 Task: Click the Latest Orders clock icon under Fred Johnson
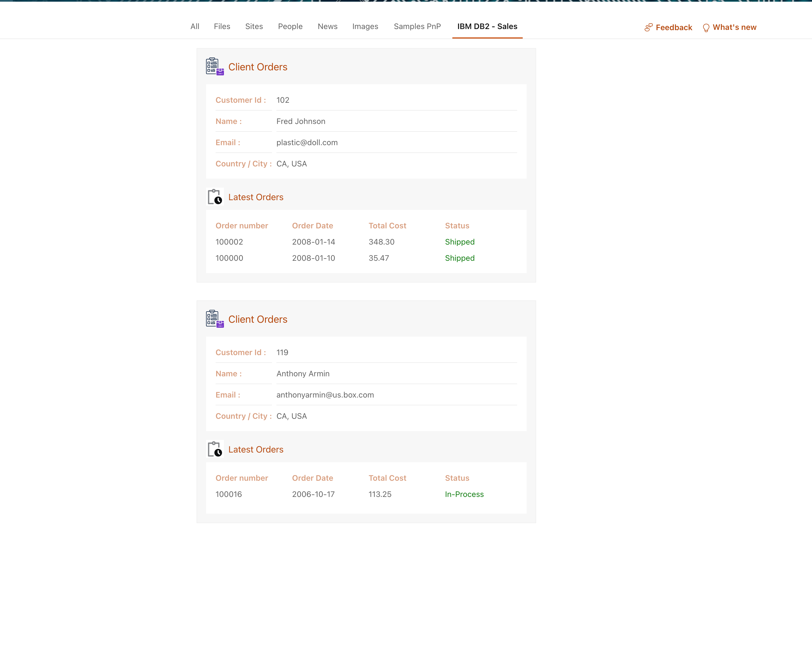215,197
